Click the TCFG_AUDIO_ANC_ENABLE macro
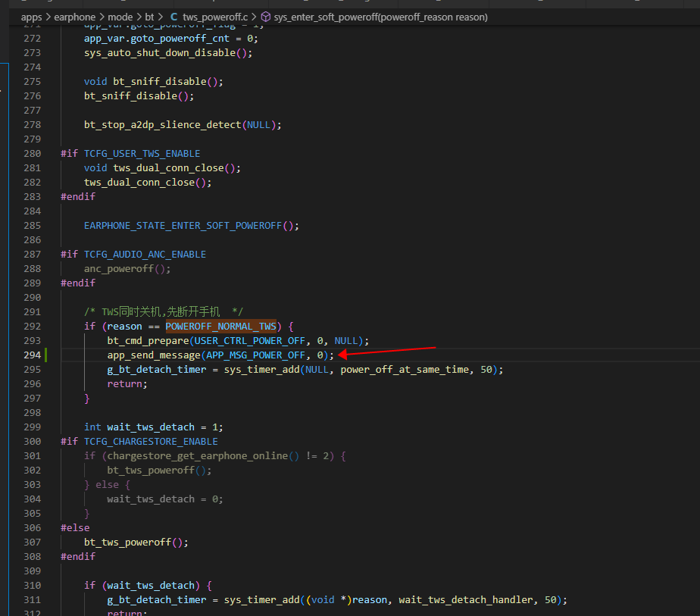The image size is (700, 616). tap(145, 255)
